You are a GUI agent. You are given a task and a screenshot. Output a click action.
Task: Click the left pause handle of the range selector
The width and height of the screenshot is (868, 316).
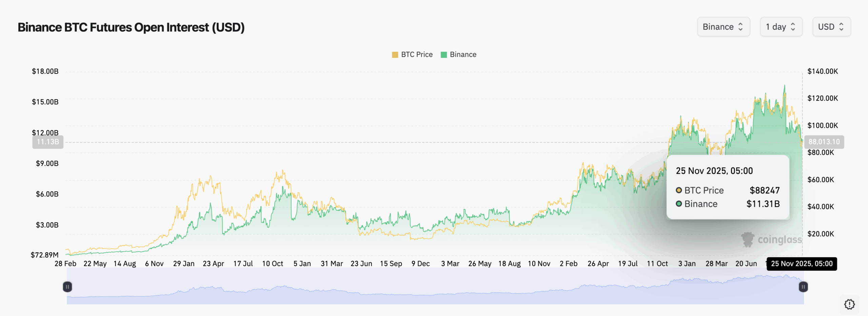[x=67, y=287]
